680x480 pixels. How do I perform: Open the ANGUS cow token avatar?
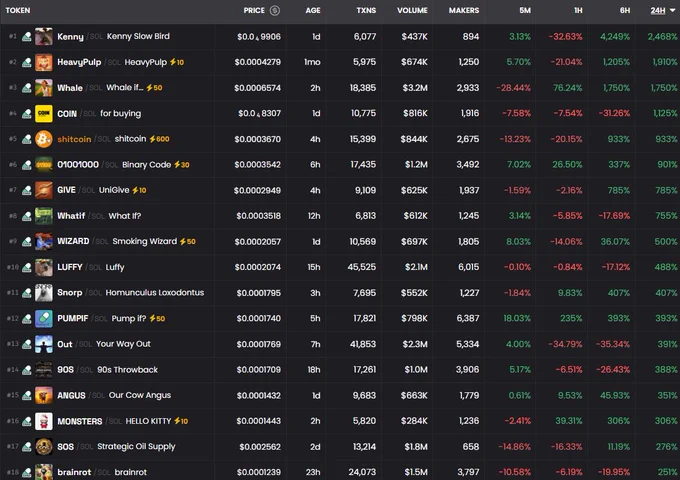(44, 395)
